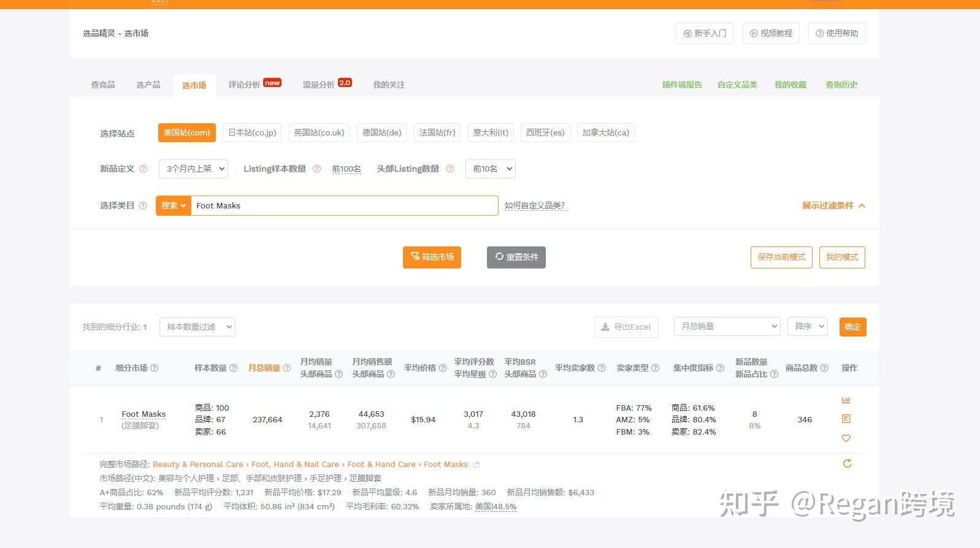Select 意大利(it) marketplace
The image size is (980, 548).
(491, 132)
